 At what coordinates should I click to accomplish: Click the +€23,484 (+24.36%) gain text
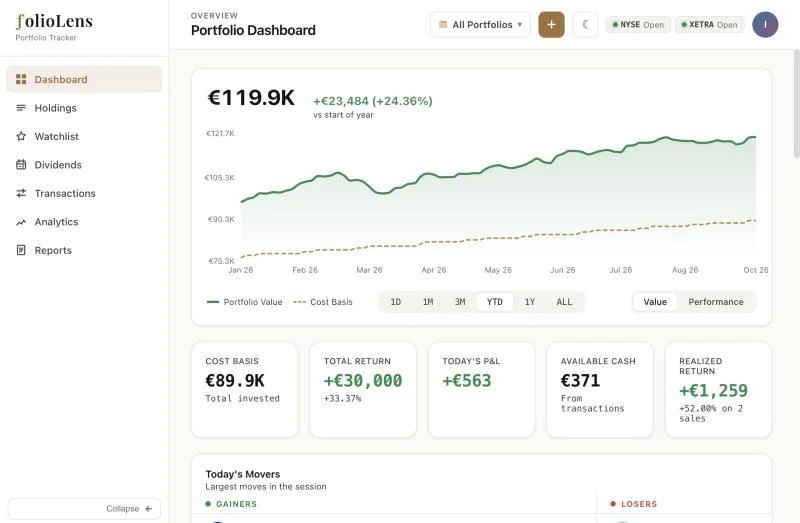tap(372, 101)
